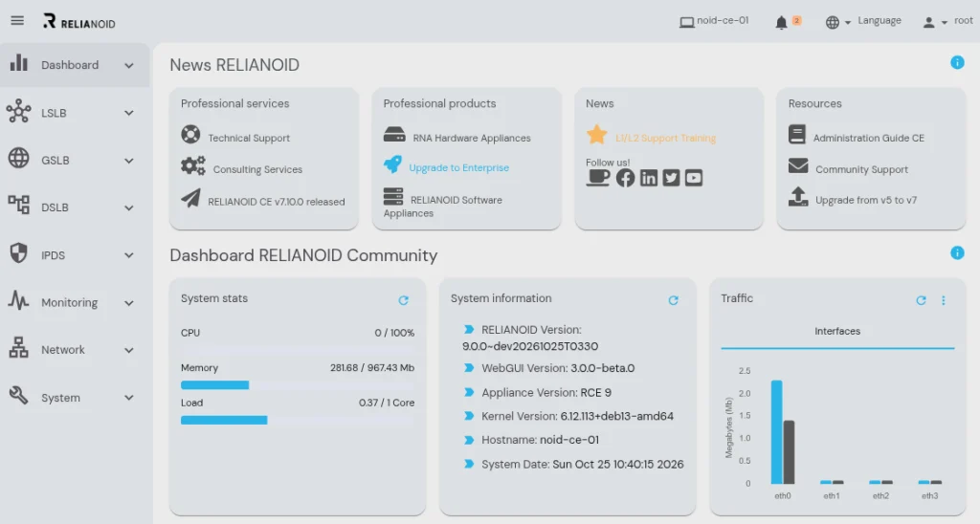The image size is (980, 524).
Task: Expand the DSLB menu chevron
Action: tap(129, 208)
